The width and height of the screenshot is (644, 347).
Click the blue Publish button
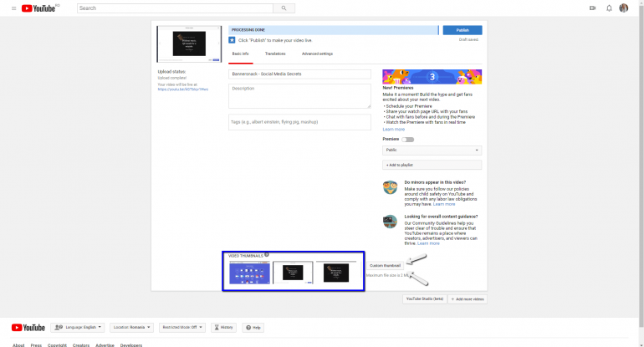tap(463, 30)
